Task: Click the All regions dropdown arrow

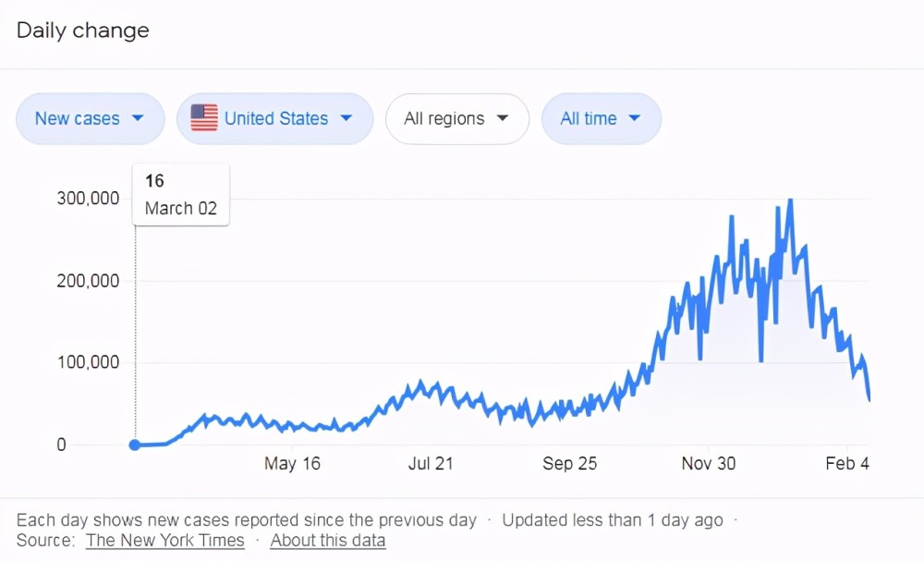Action: pos(503,118)
